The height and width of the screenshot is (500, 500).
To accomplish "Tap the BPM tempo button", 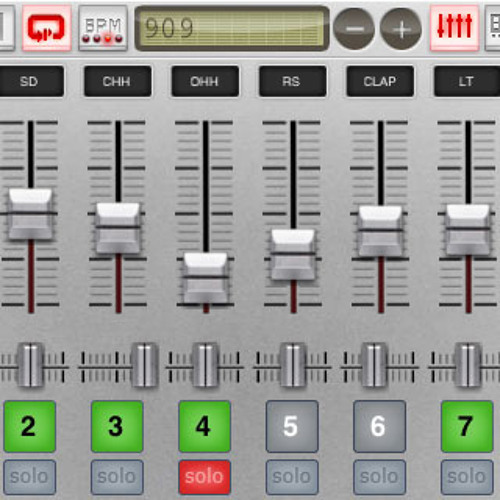I will point(103,28).
